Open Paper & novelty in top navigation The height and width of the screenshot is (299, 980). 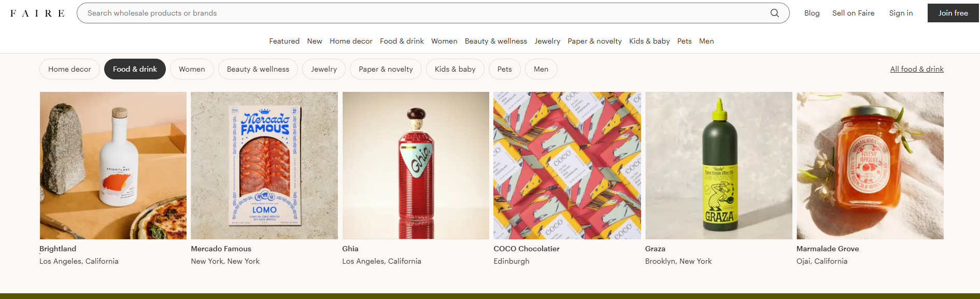(x=594, y=41)
